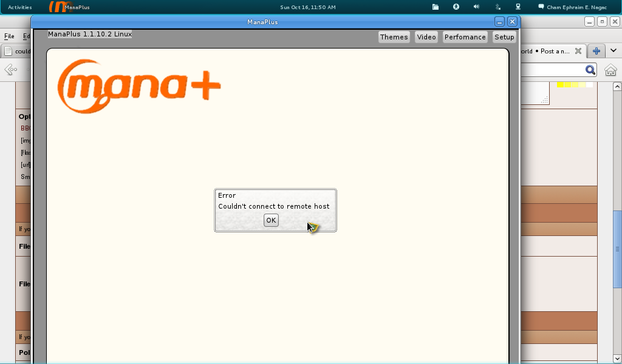The width and height of the screenshot is (622, 364).
Task: Minimize the browser window behind ManaPlus
Action: coord(589,22)
